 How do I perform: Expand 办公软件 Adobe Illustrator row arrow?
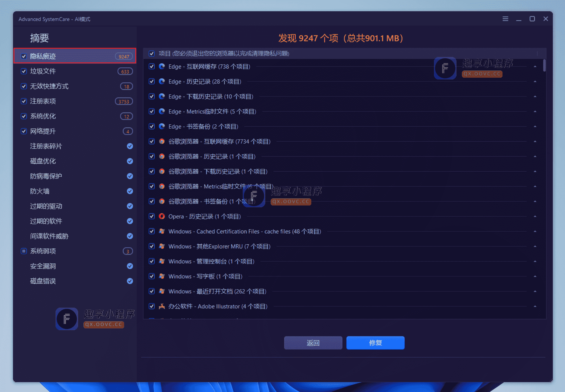(535, 306)
